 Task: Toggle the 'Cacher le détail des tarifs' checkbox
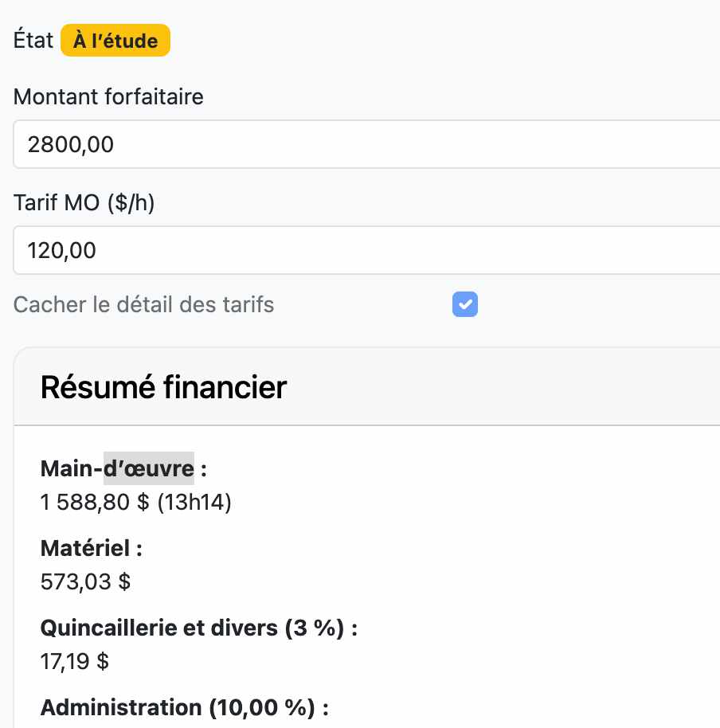click(x=464, y=304)
